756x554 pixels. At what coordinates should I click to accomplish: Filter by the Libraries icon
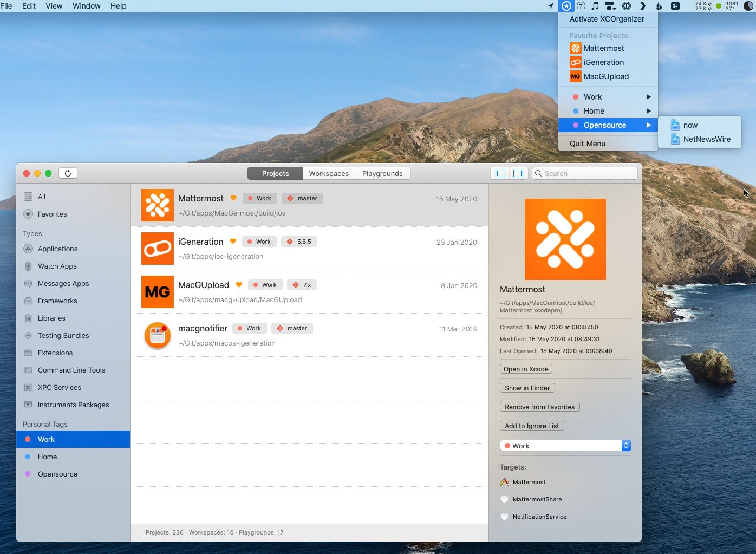point(28,318)
